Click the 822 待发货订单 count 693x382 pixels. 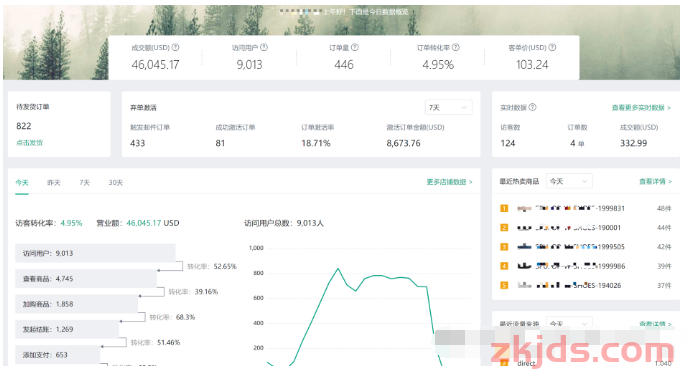pos(24,126)
